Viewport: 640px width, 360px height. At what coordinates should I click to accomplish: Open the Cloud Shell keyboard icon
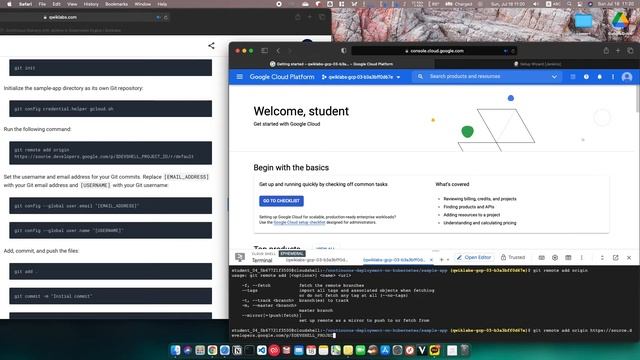(x=542, y=258)
